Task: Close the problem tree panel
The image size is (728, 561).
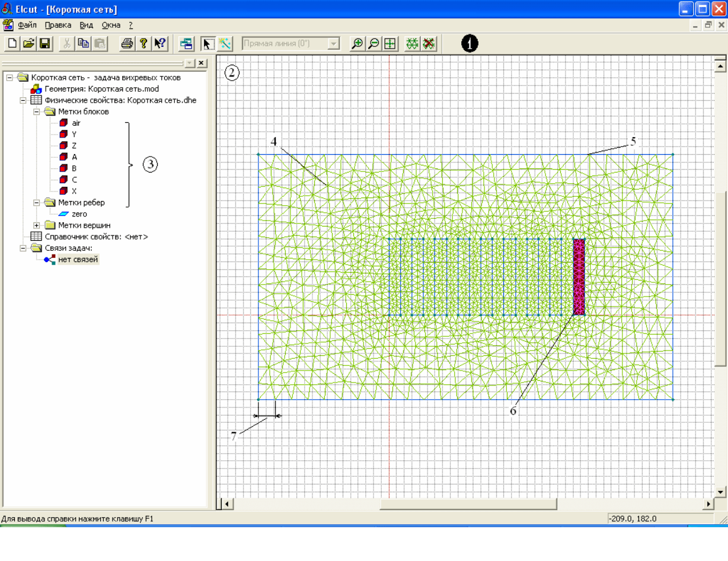Action: coord(202,63)
